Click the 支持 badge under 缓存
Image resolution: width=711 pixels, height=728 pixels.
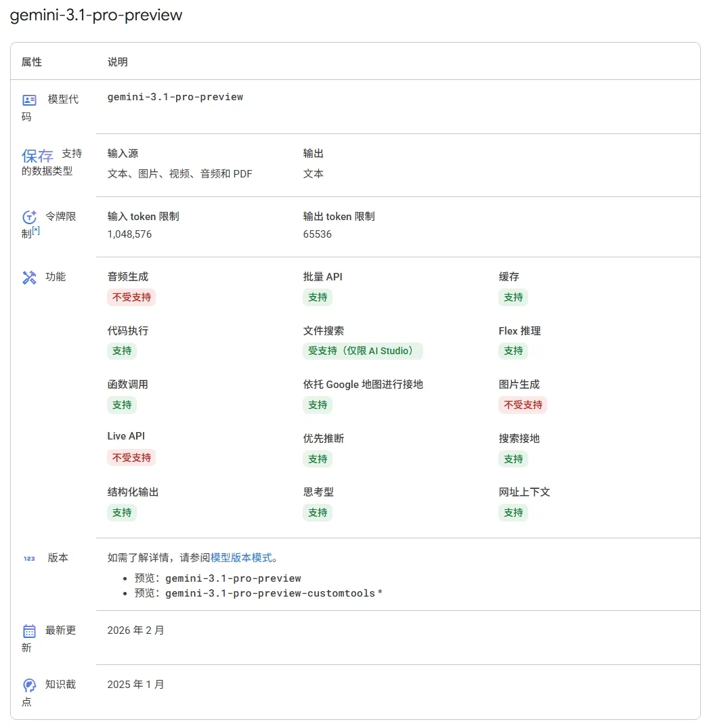click(x=513, y=297)
